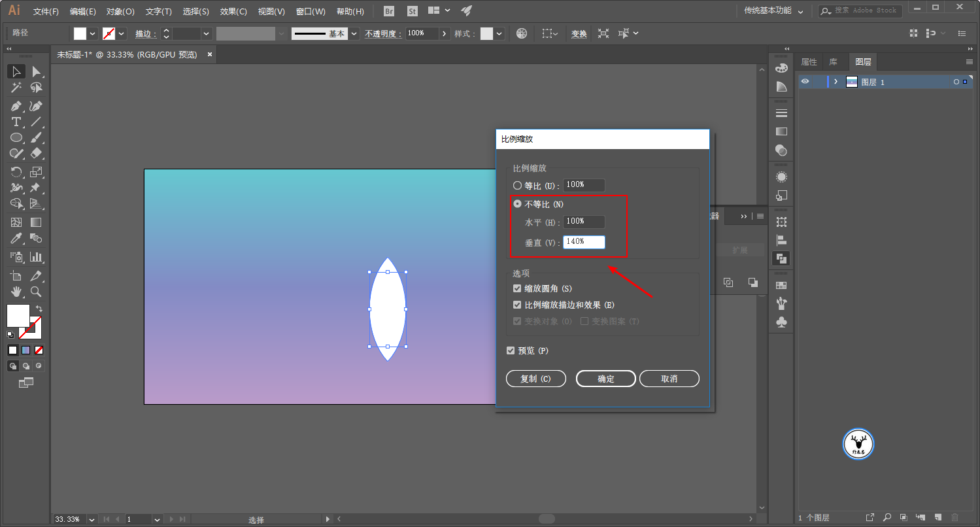Screen dimensions: 980x527
Task: Toggle the 预览 preview checkbox
Action: [511, 350]
